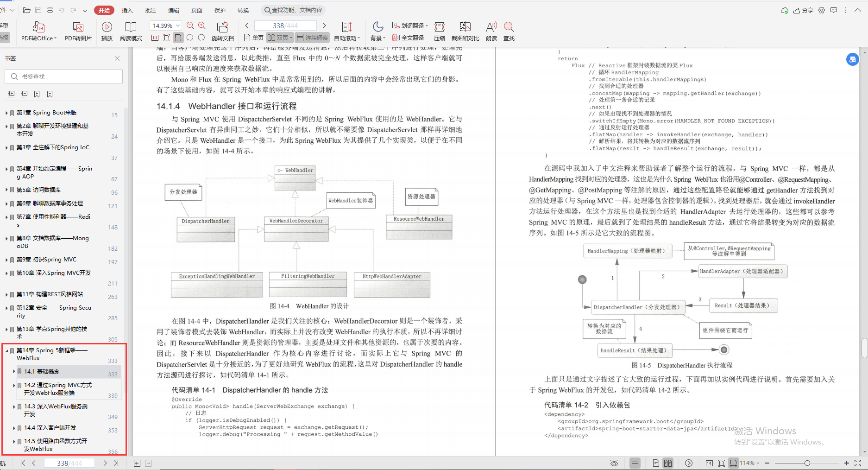The width and height of the screenshot is (868, 470).
Task: Open 阅读模式 reading mode
Action: (x=131, y=32)
